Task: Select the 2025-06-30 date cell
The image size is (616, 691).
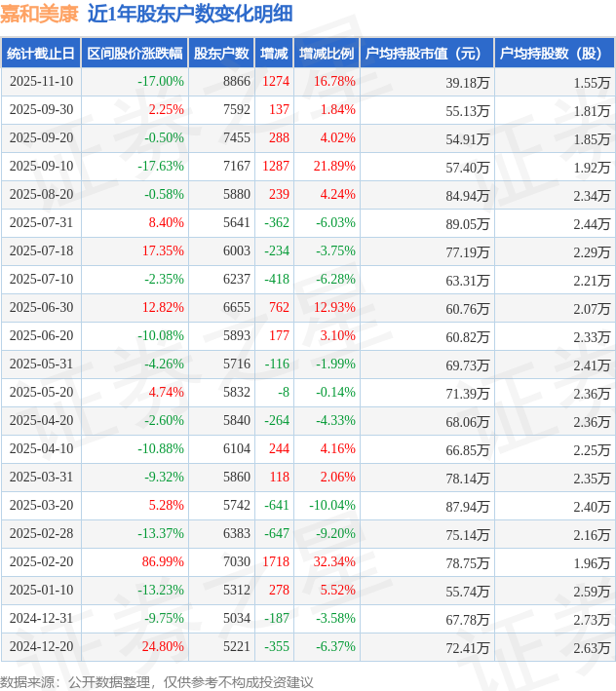Action: [x=41, y=308]
